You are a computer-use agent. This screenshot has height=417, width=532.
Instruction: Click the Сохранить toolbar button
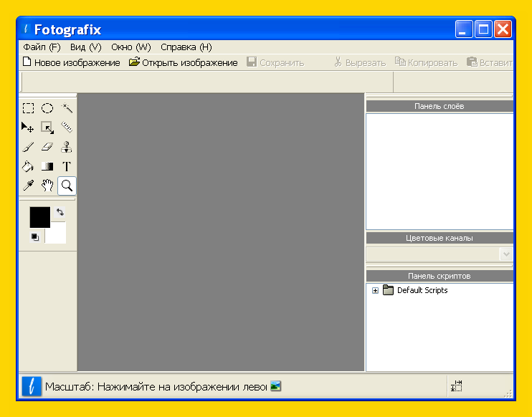275,63
